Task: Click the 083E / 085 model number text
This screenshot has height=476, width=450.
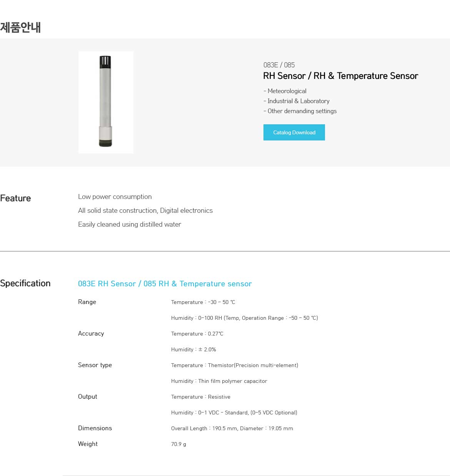Action: click(279, 65)
